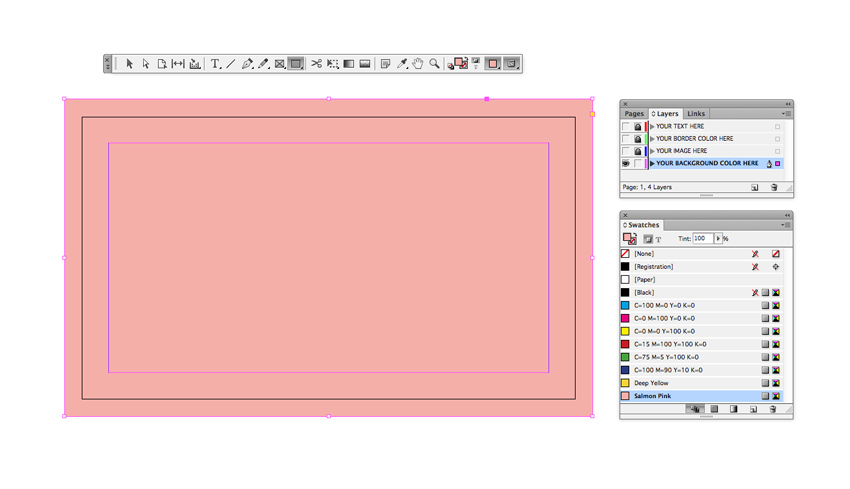Create a new layer in Layers panel
The image size is (850, 489).
coord(755,188)
